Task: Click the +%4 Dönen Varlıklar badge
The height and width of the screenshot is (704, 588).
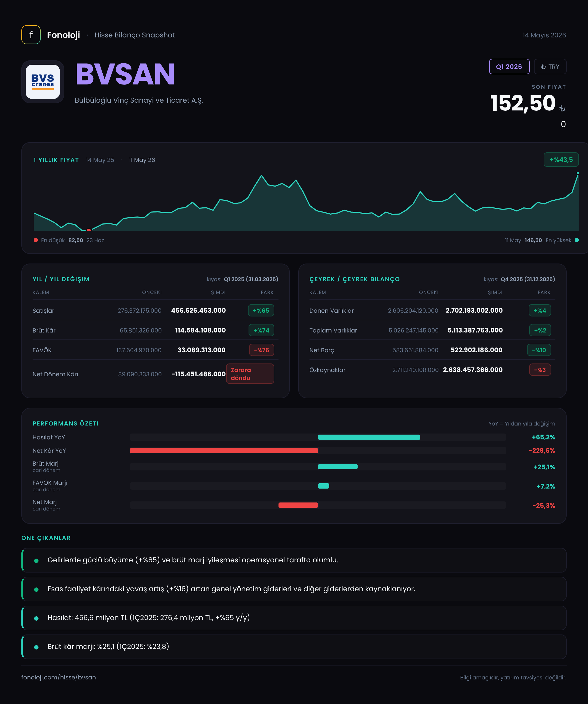Action: 540,310
